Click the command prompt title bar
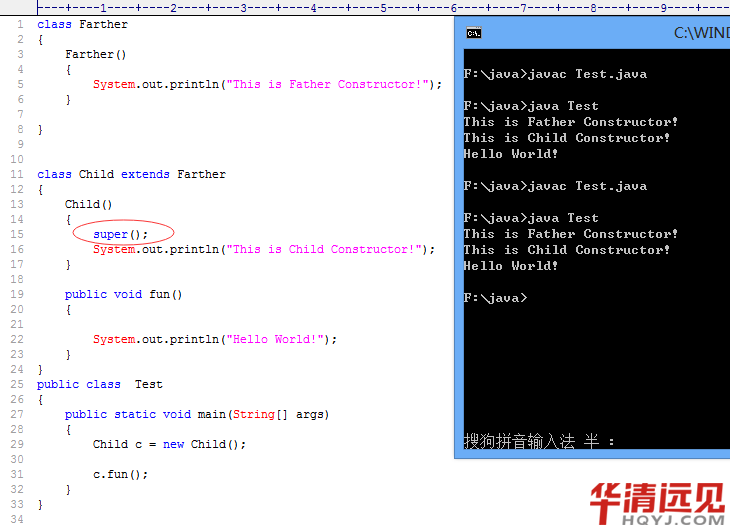Viewport: 730px width, 530px height. click(x=593, y=33)
